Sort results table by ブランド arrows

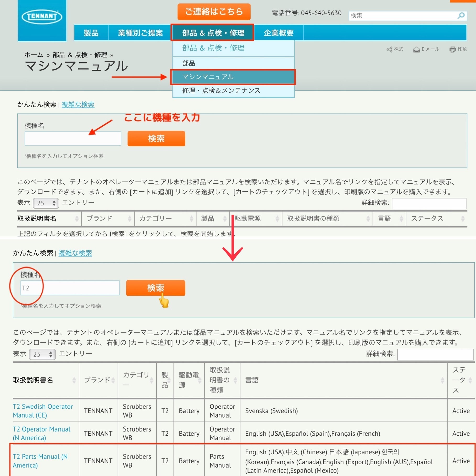point(113,380)
